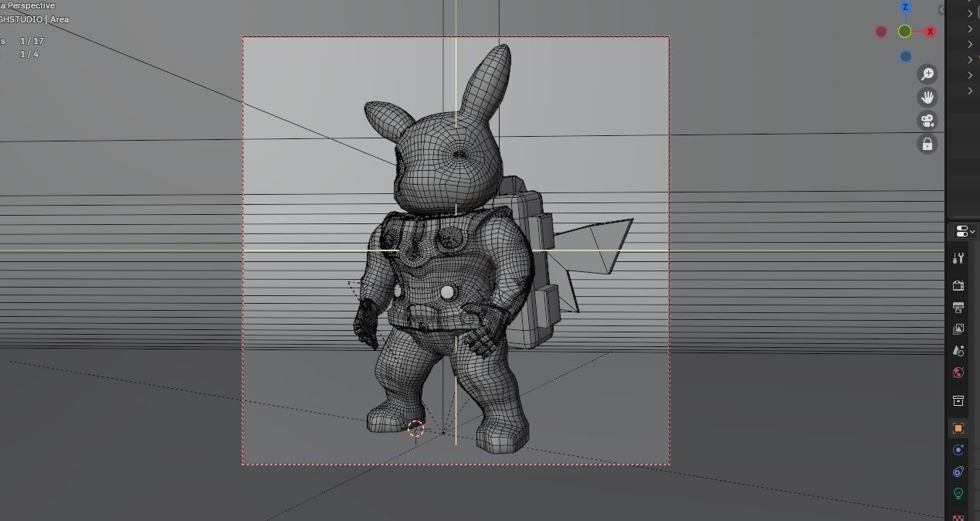Click the 3D cursor near the feet
This screenshot has width=980, height=521.
pyautogui.click(x=415, y=428)
